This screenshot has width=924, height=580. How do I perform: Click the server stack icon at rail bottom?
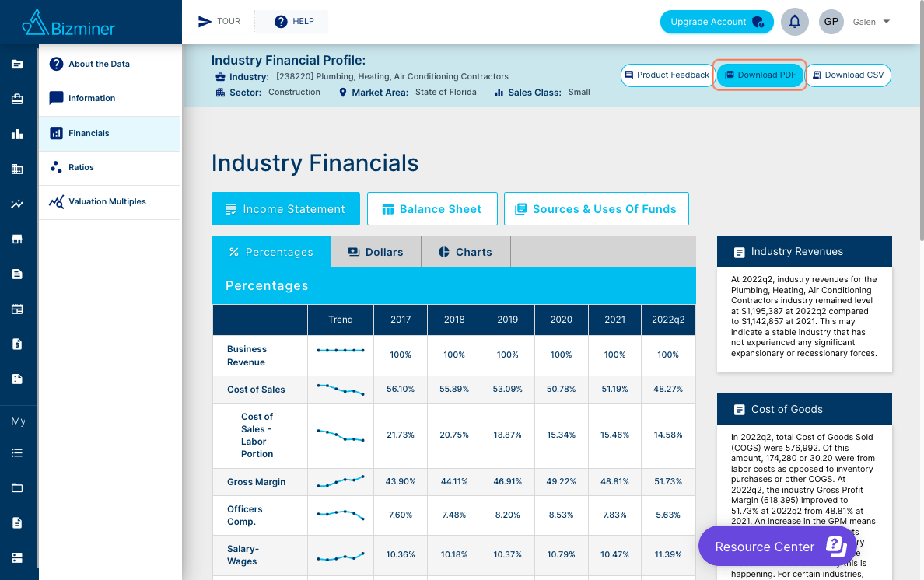click(x=17, y=557)
